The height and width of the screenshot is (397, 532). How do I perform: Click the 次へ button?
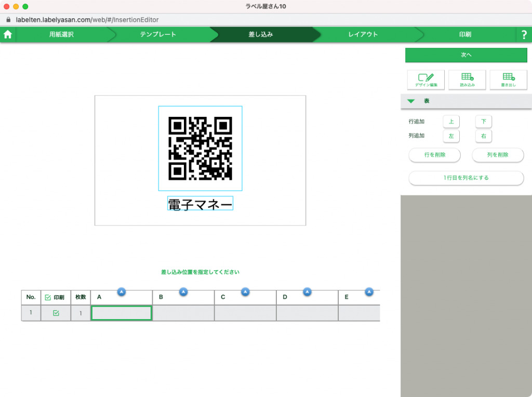click(466, 55)
